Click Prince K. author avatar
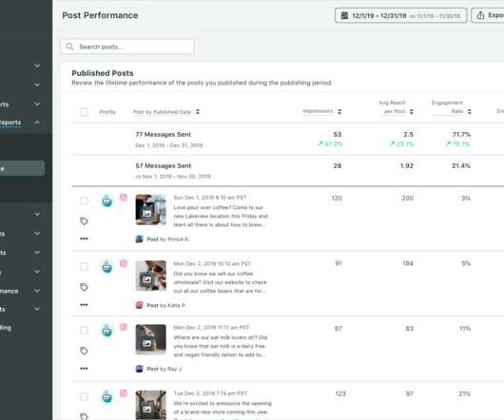The height and width of the screenshot is (420, 504). pos(139,239)
